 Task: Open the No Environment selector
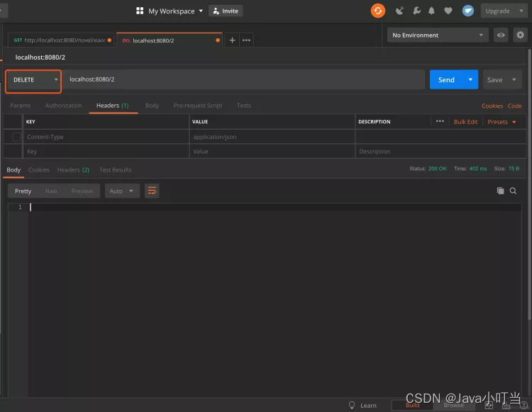pos(438,35)
